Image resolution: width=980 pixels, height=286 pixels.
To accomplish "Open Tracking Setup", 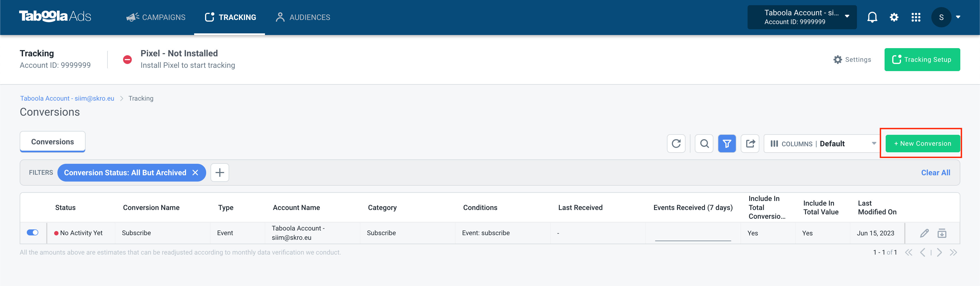I will click(x=922, y=59).
